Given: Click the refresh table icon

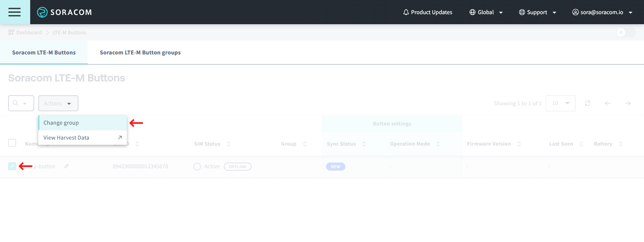Looking at the screenshot, I should click(588, 103).
